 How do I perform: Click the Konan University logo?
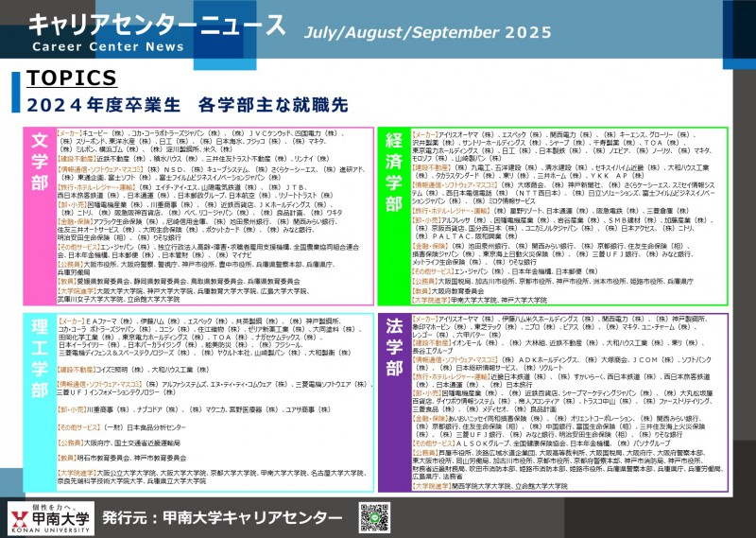click(51, 519)
